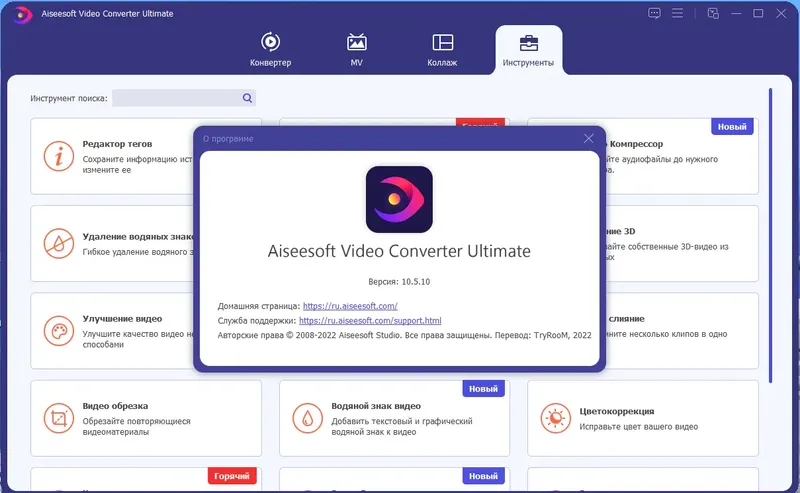Click the Улучшение видео palette icon
Screen dimensions: 800x493
pos(59,331)
